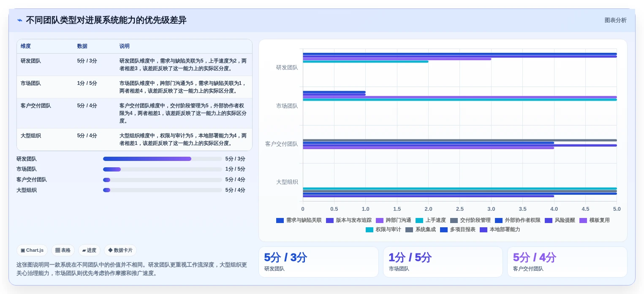The image size is (644, 294).
Task: Click the cyan 上手速度 bar for 研发团队
Action: [x=366, y=62]
